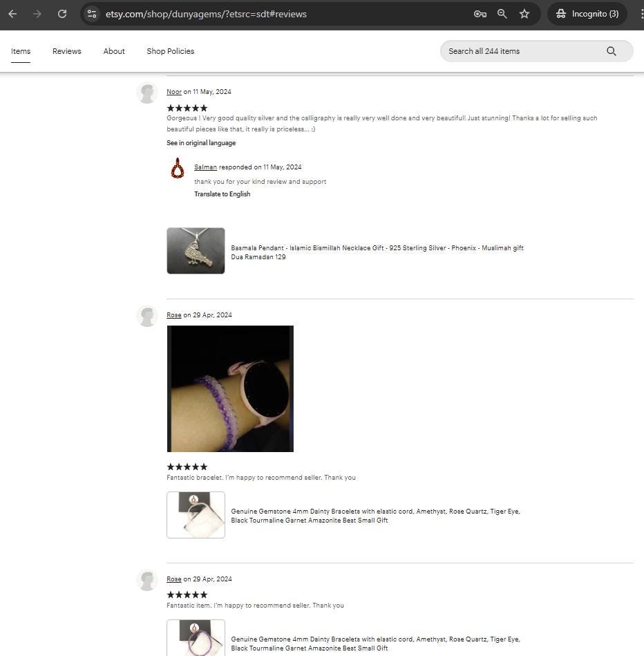Screen dimensions: 644x656
Task: Open the password key icon
Action: (x=480, y=14)
